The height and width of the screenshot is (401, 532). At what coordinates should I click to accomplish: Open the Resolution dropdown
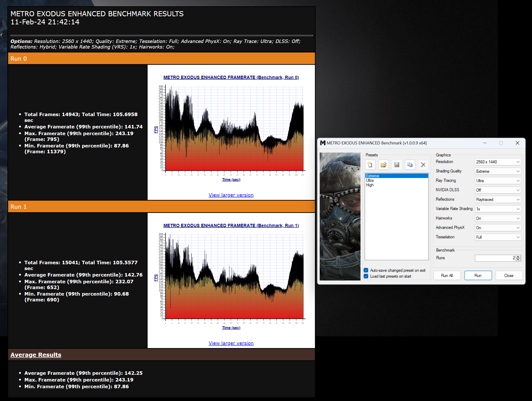(x=498, y=162)
